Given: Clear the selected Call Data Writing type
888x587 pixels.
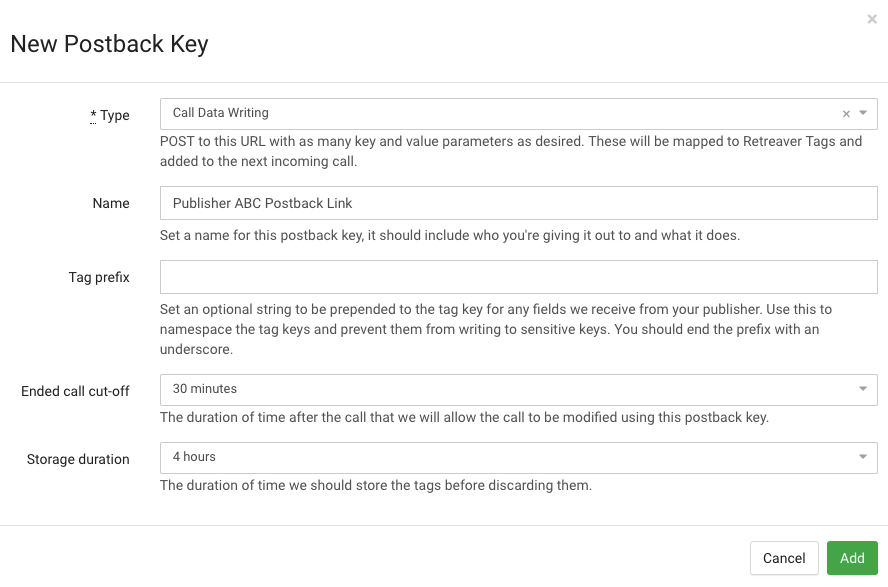Looking at the screenshot, I should 846,114.
